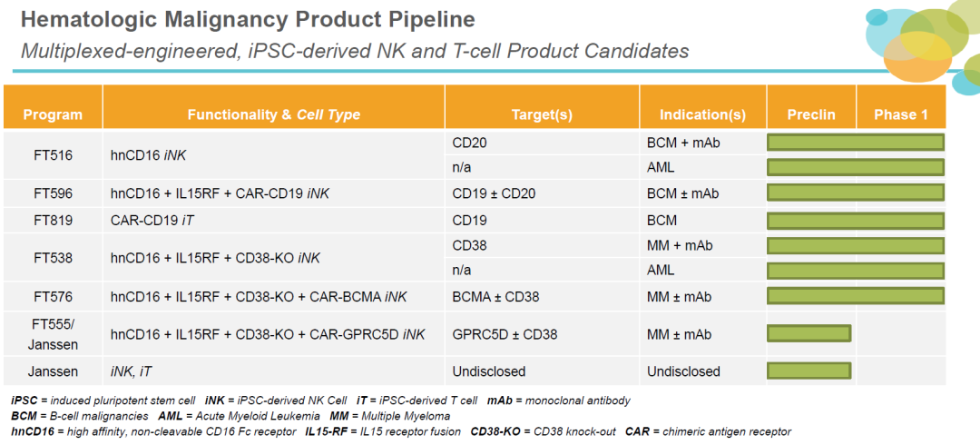Select the Functionality & Cell Type header
This screenshot has height=445, width=980.
273,114
